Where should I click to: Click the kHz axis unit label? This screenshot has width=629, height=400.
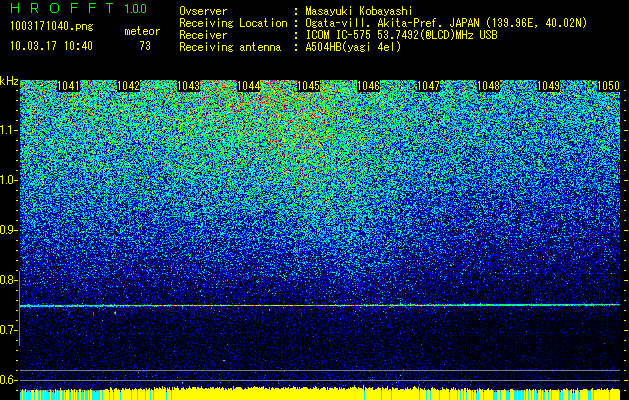pyautogui.click(x=9, y=81)
